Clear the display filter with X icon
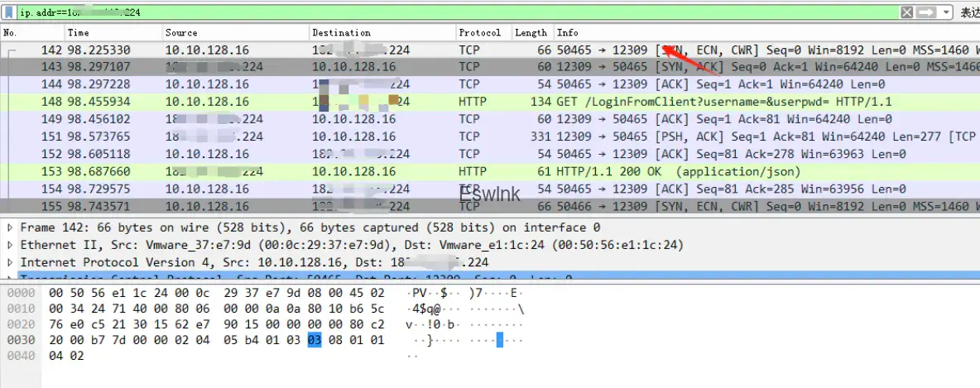 tap(906, 12)
